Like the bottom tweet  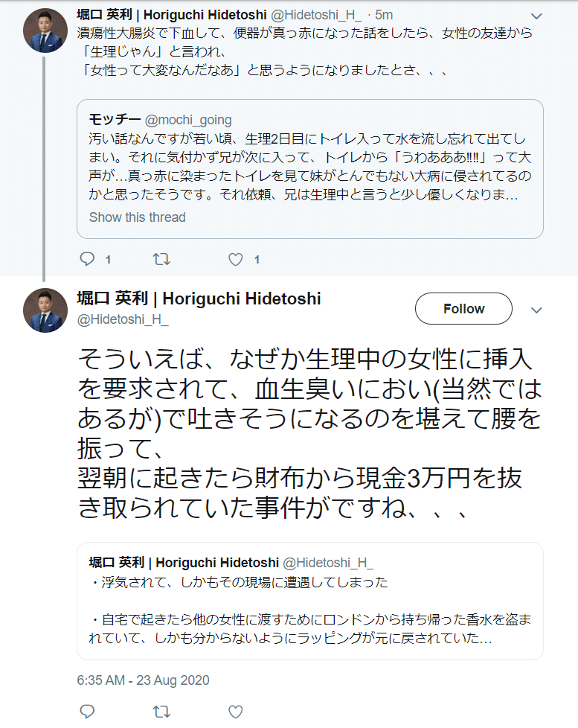[x=235, y=712]
